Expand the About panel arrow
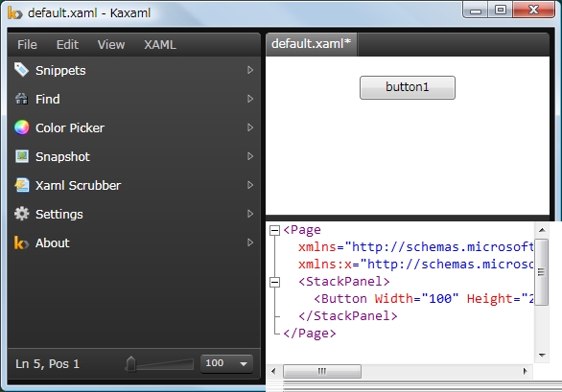 tap(250, 242)
